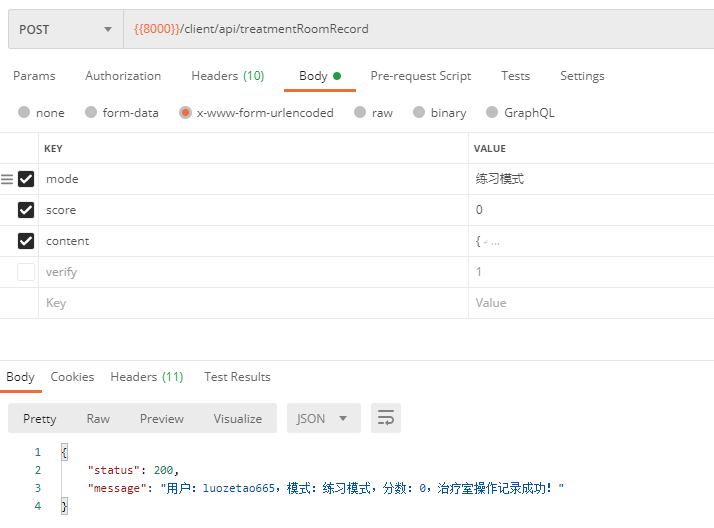The image size is (714, 528).
Task: Uncheck the mode parameter checkbox
Action: pos(26,179)
